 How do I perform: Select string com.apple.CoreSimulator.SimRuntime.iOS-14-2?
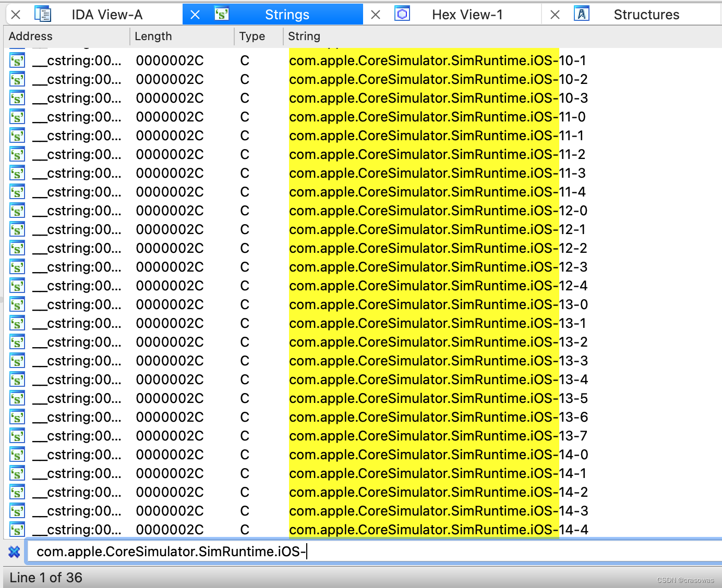438,492
